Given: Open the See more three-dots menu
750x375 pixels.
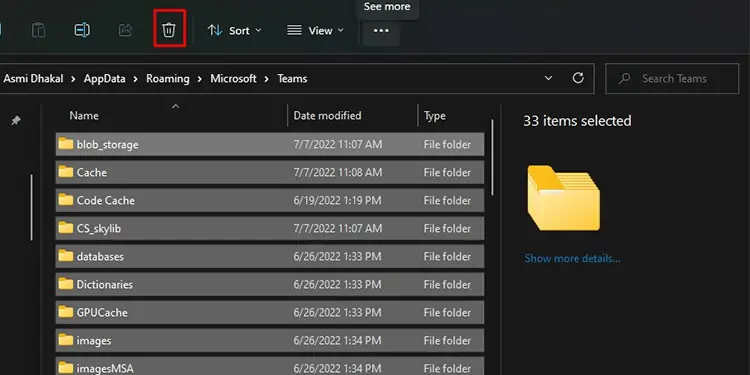Looking at the screenshot, I should coord(381,31).
